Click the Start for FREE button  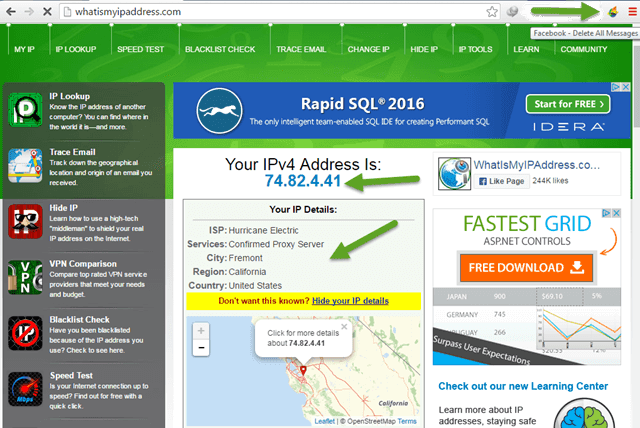click(568, 104)
